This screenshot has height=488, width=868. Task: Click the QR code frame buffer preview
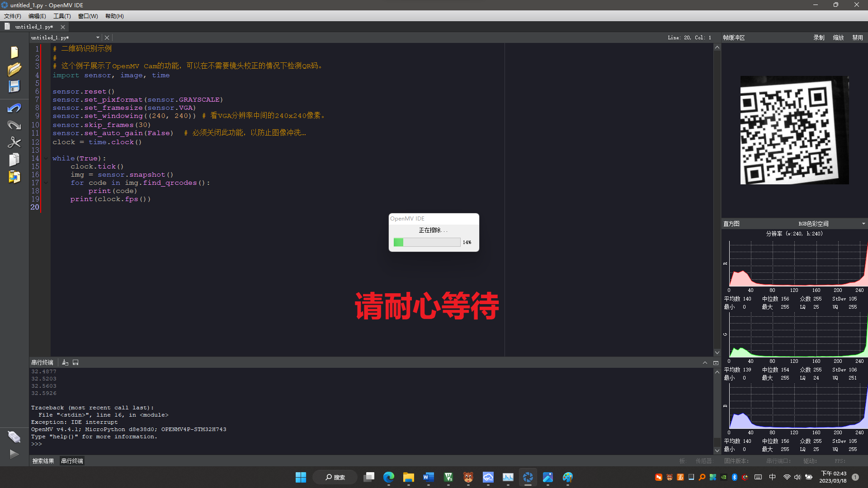794,130
